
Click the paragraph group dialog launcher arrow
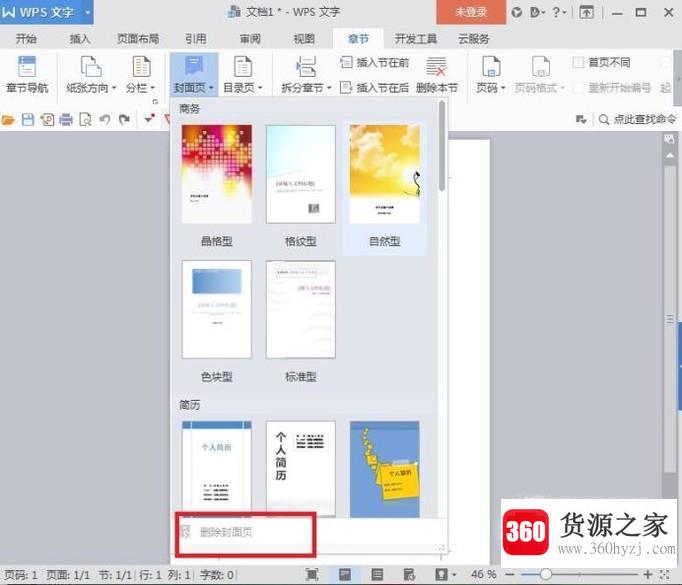(155, 101)
